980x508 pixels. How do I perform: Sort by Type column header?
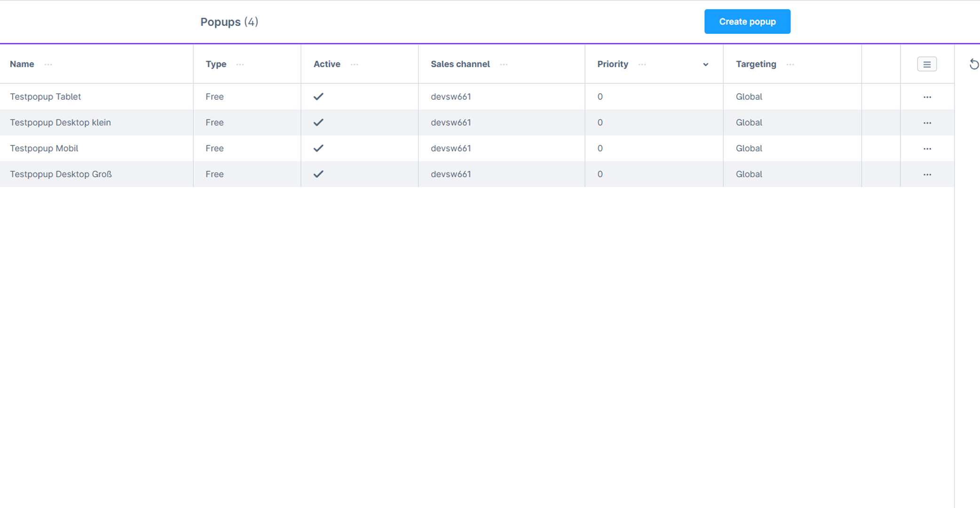tap(216, 64)
